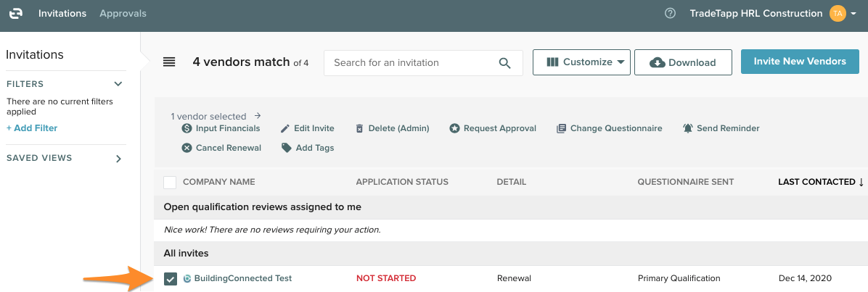The height and width of the screenshot is (292, 868).
Task: Click Send Reminder bell action
Action: click(x=721, y=128)
